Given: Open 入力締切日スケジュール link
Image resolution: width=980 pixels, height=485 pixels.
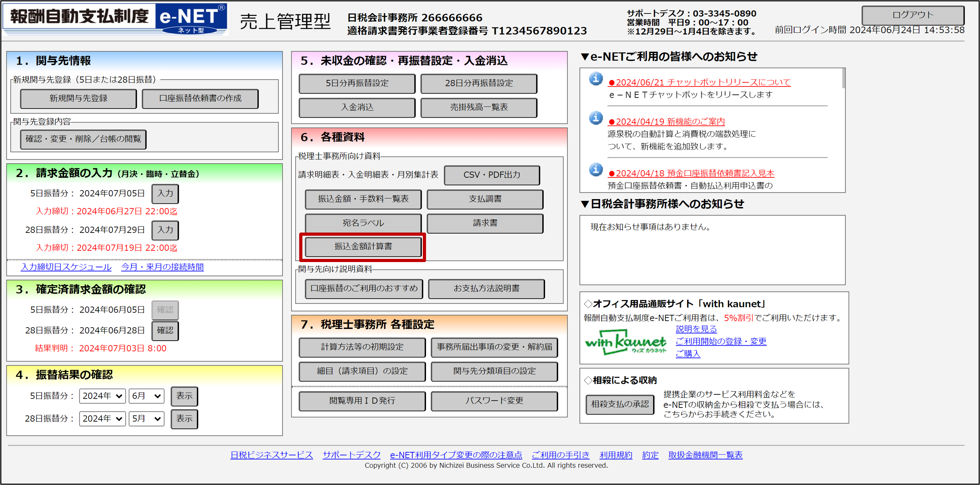Looking at the screenshot, I should (x=66, y=267).
